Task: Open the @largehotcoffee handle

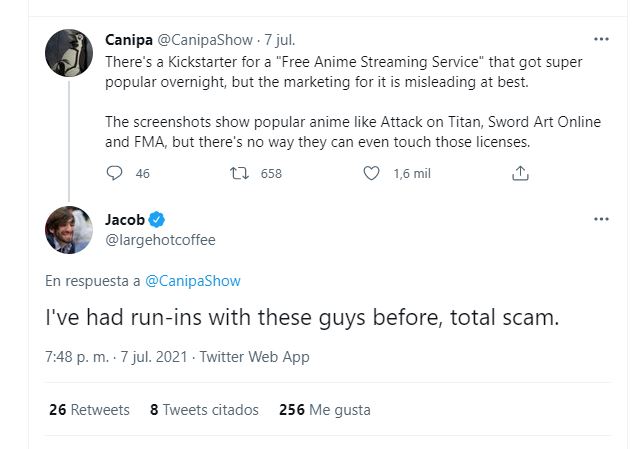Action: point(160,240)
